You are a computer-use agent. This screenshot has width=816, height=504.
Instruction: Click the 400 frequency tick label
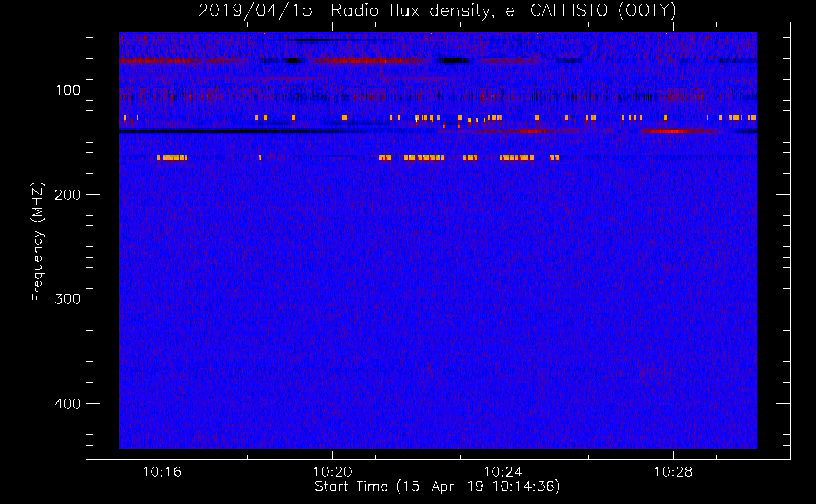click(68, 404)
